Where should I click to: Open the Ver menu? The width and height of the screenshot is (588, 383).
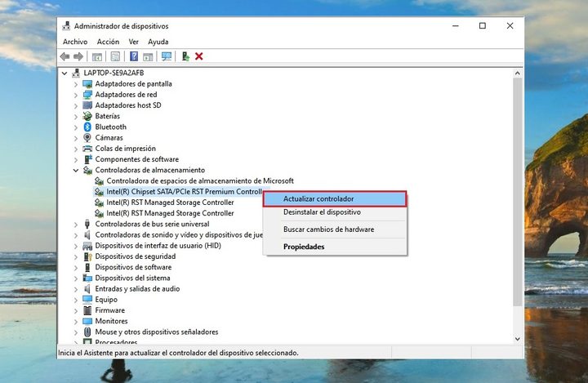pyautogui.click(x=133, y=42)
